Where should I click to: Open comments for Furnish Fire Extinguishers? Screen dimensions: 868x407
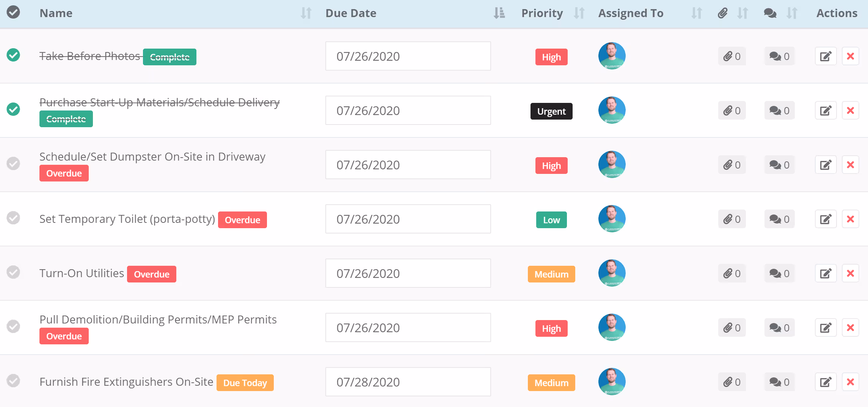779,382
